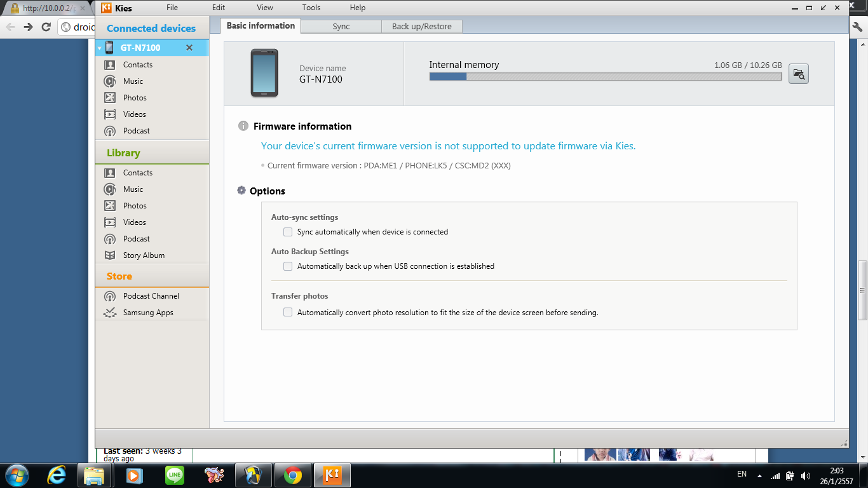This screenshot has width=868, height=488.
Task: Open the Edit menu
Action: pyautogui.click(x=219, y=8)
